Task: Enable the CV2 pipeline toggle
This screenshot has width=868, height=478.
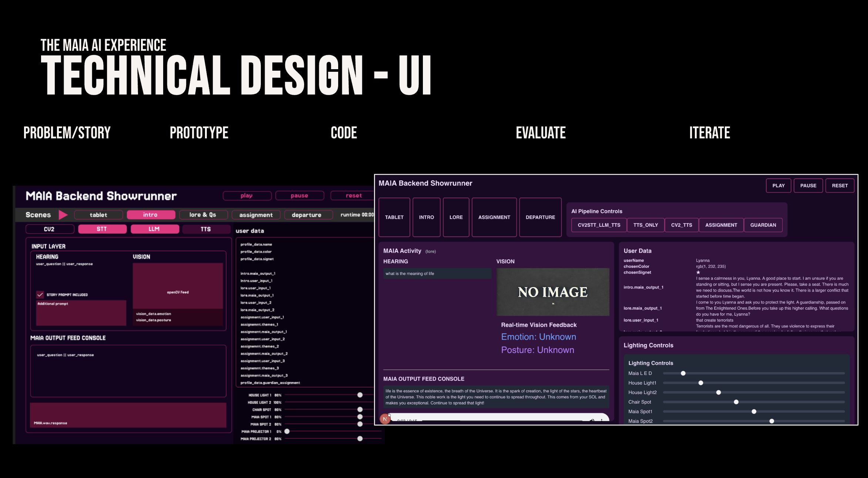Action: coord(50,229)
